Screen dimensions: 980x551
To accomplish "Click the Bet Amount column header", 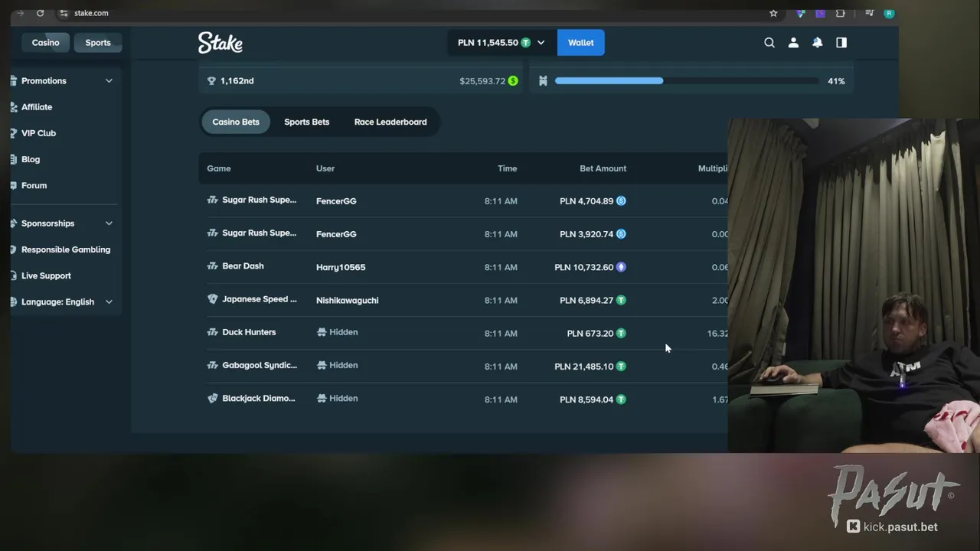I will tap(603, 168).
